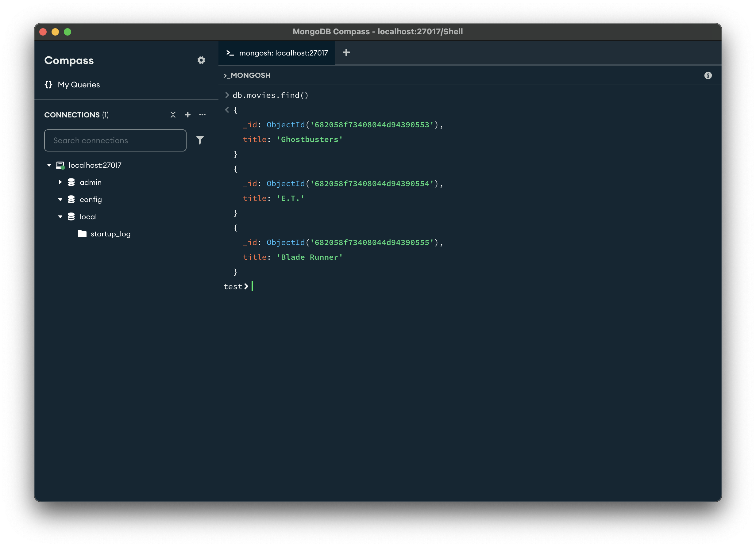This screenshot has width=756, height=547.
Task: Click the output chevron before first result
Action: click(x=227, y=110)
